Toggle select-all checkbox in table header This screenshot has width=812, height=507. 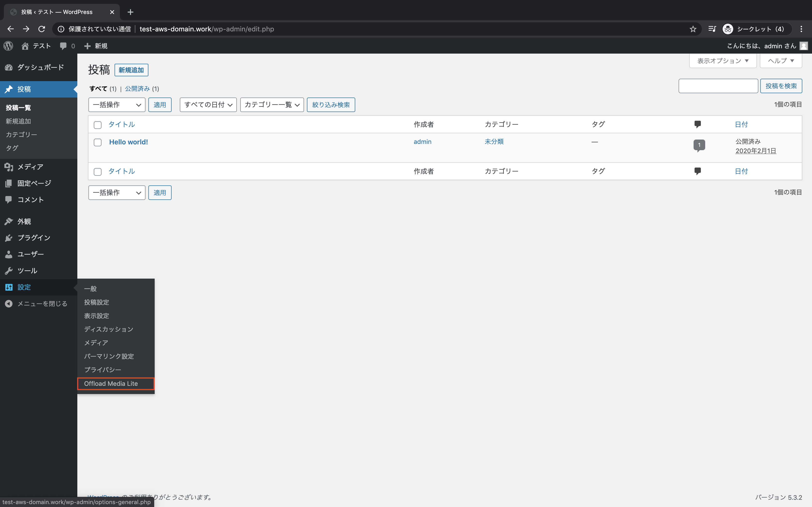[x=98, y=125]
